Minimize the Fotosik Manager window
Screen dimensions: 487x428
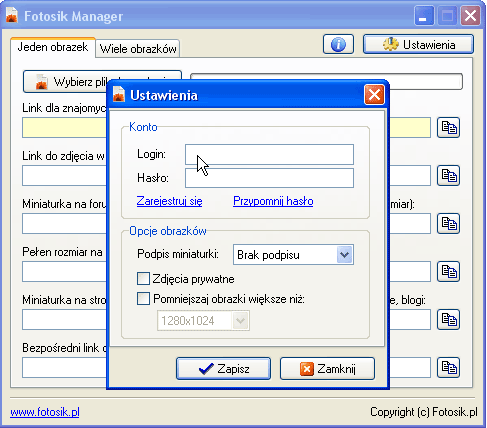click(424, 15)
